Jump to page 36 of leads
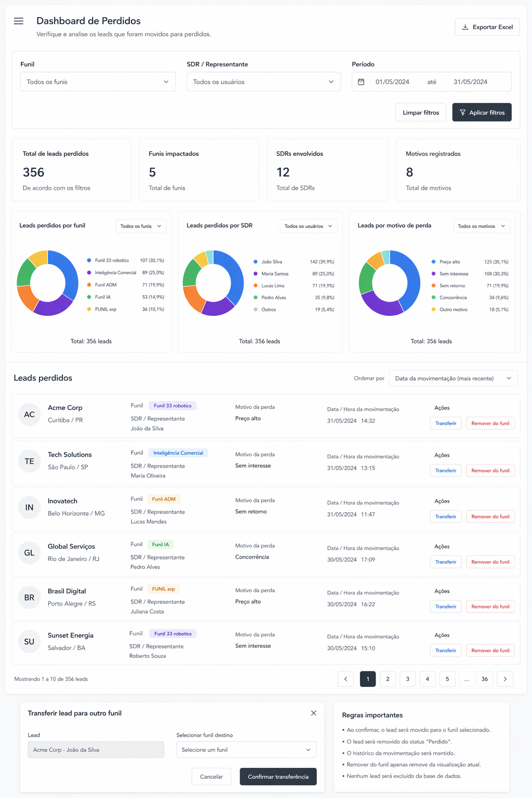 coord(485,679)
